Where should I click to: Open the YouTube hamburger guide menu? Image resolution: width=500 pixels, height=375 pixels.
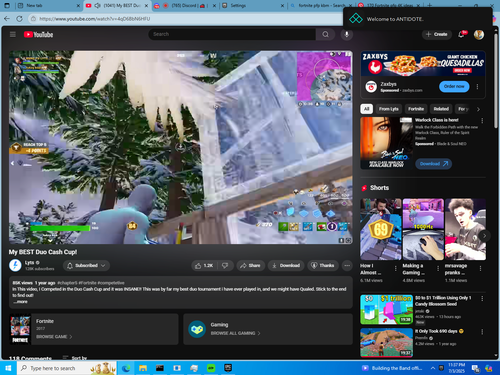[x=13, y=34]
